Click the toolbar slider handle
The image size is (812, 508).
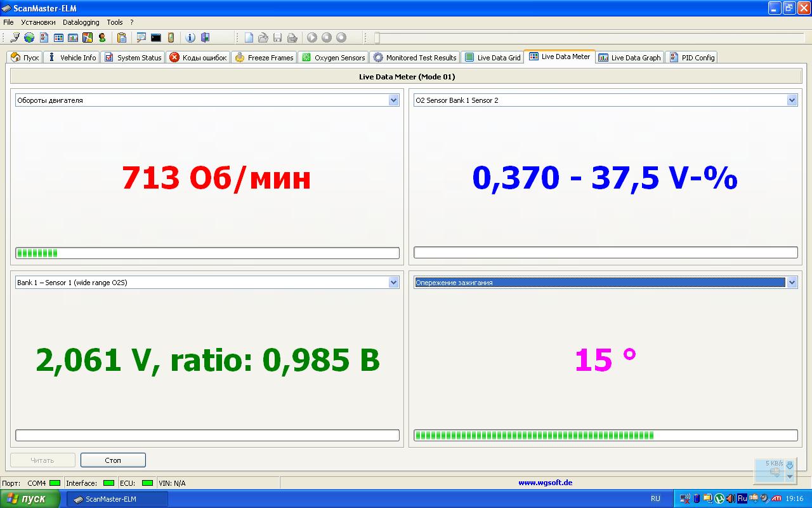click(x=377, y=37)
